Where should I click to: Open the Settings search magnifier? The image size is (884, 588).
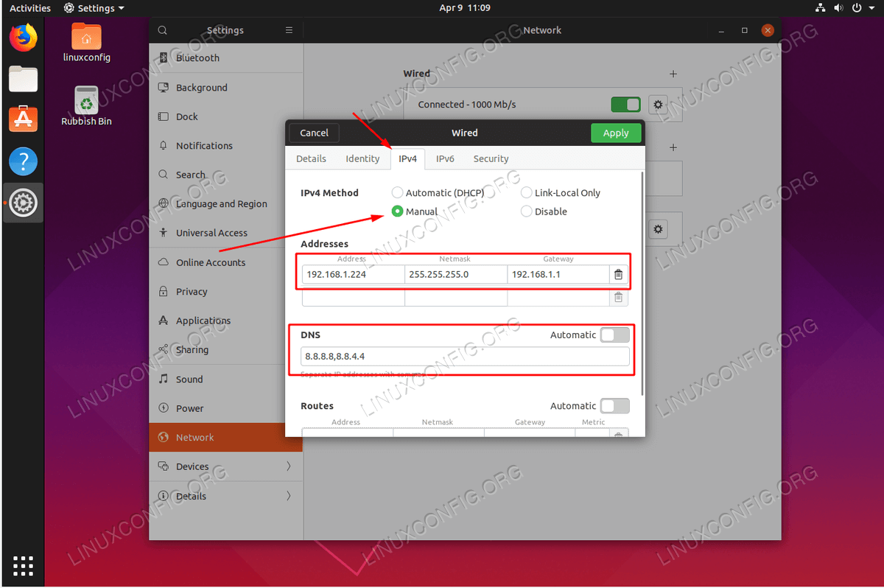click(162, 30)
